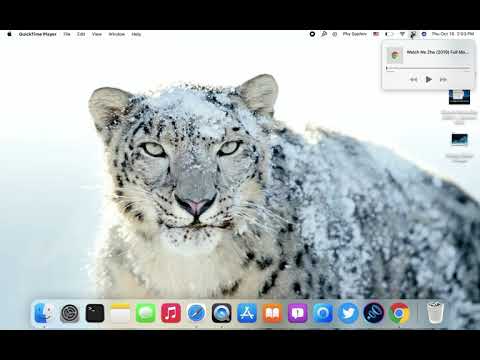This screenshot has width=480, height=360.
Task: Play the media in Now Playing popup
Action: coord(429,79)
